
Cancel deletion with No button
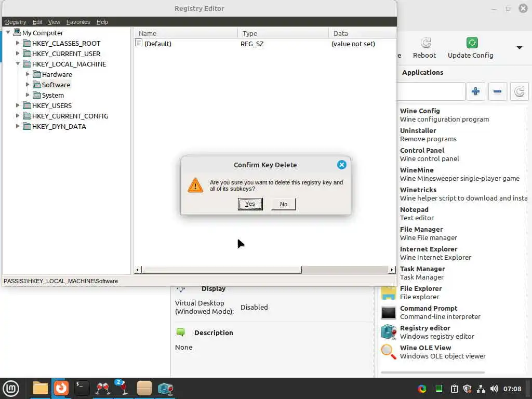pyautogui.click(x=283, y=204)
